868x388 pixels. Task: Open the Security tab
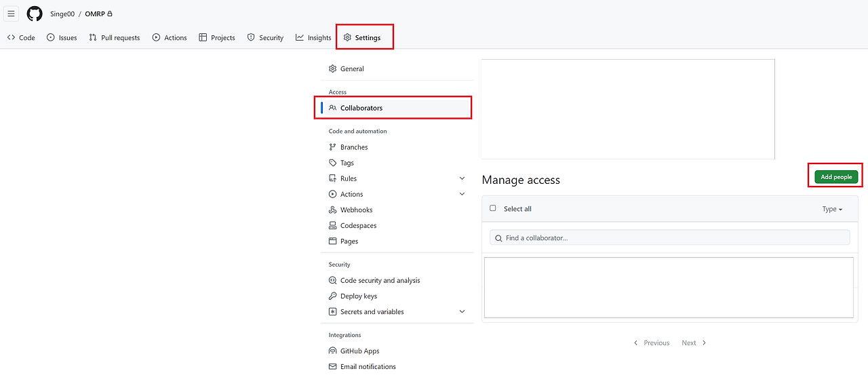265,38
